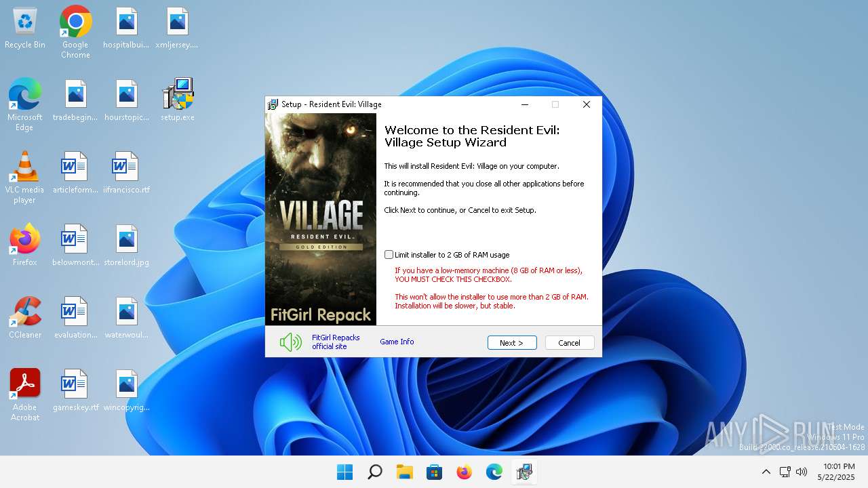This screenshot has height=488, width=868.
Task: Select the iifrancisco.rtf document
Action: (x=126, y=174)
